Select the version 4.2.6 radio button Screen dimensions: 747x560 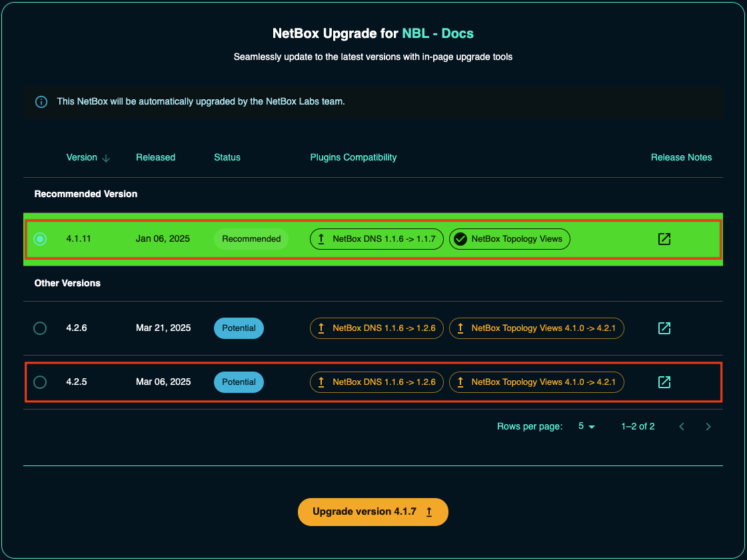click(x=40, y=328)
